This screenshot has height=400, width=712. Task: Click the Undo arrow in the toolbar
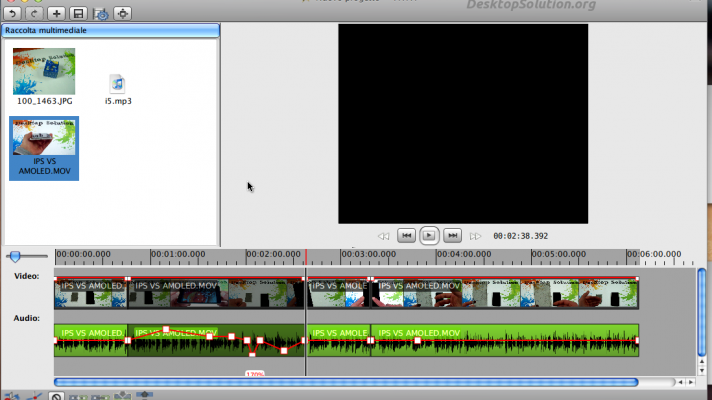tap(12, 13)
